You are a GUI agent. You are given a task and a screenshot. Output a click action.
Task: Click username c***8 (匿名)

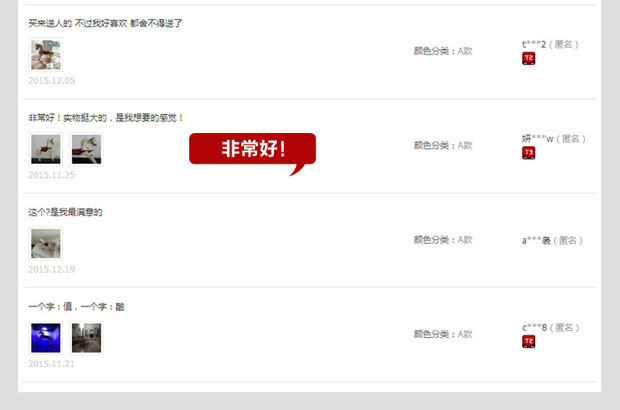click(x=550, y=328)
